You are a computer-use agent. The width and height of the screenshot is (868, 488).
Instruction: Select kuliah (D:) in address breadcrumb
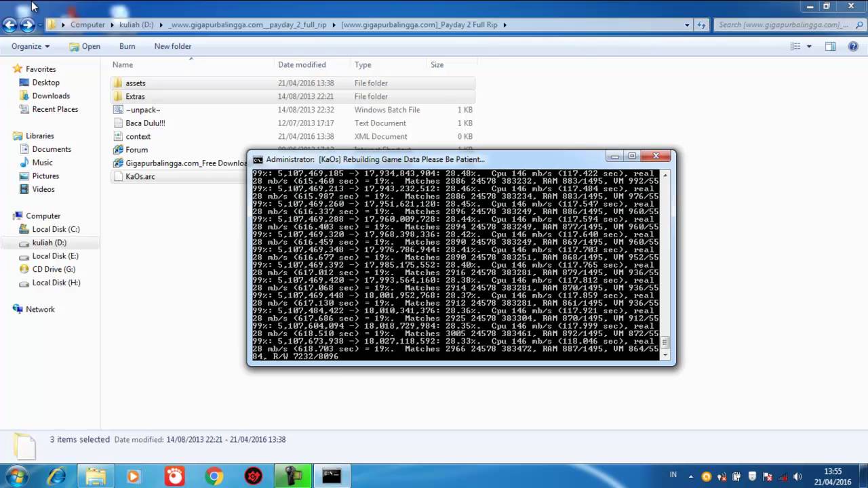click(136, 24)
